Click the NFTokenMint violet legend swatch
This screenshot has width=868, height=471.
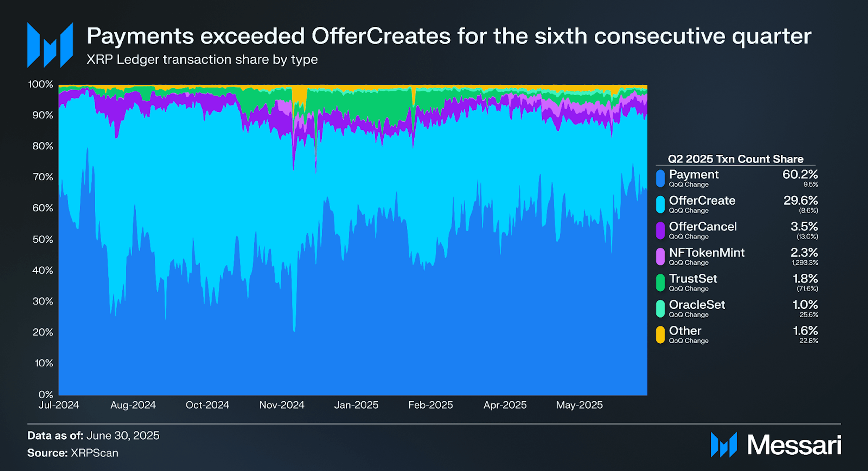tap(660, 257)
